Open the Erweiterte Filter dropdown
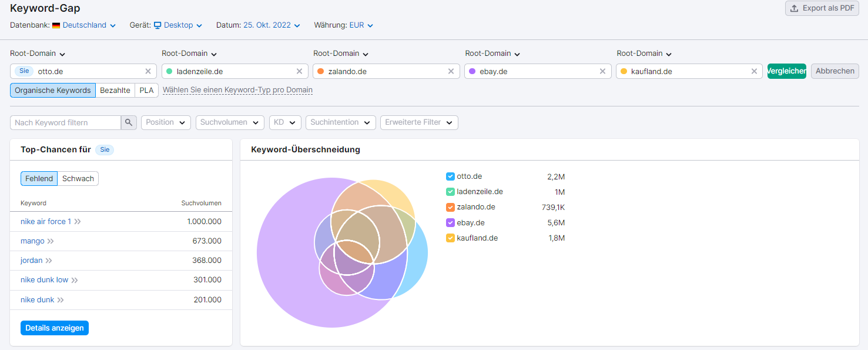This screenshot has width=868, height=350. point(418,122)
